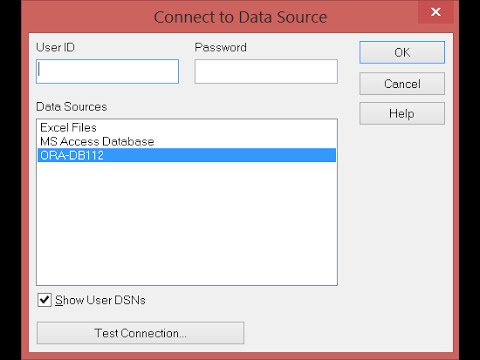The image size is (480, 360).
Task: Select Excel Files data source
Action: 187,128
